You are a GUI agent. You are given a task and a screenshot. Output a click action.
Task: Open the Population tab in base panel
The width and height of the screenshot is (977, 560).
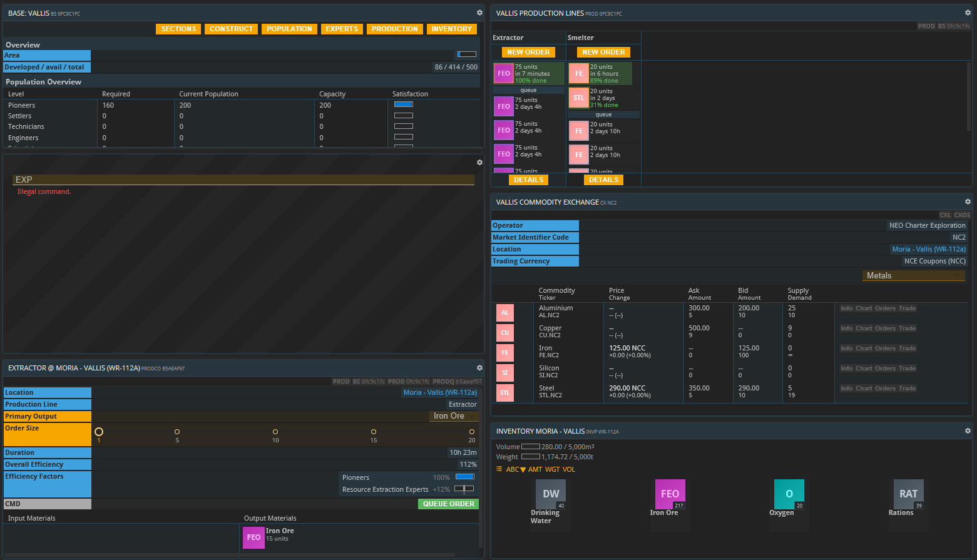tap(289, 29)
